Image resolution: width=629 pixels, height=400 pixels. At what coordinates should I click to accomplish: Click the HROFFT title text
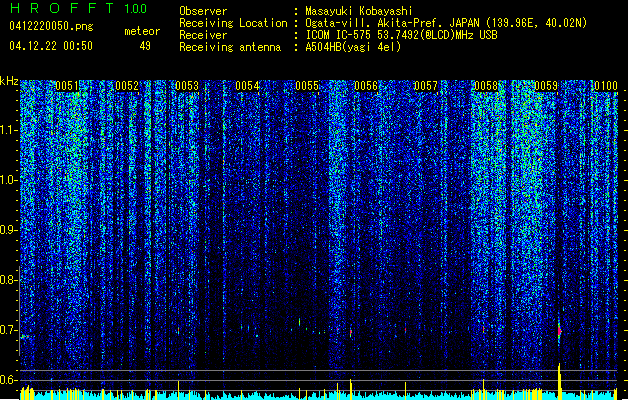coord(62,8)
